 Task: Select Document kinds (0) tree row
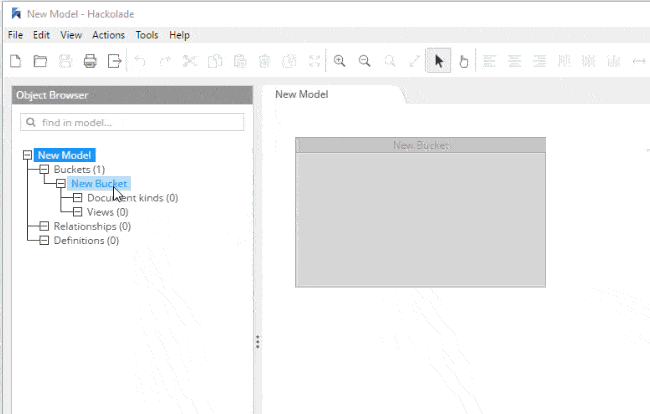(x=133, y=198)
